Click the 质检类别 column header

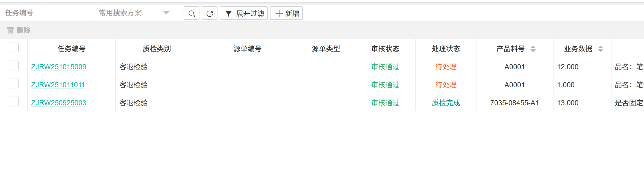(x=157, y=49)
